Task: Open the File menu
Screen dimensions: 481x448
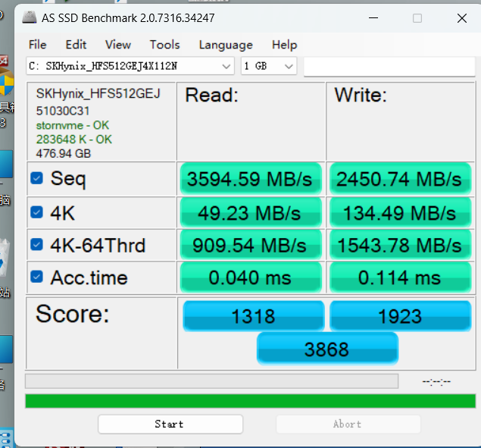Action: coord(37,45)
